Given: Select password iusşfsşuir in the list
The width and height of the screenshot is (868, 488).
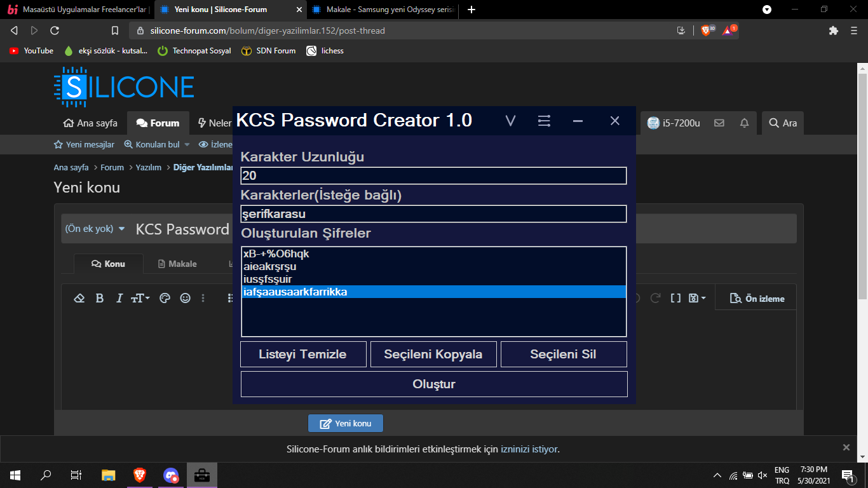Looking at the screenshot, I should 434,279.
